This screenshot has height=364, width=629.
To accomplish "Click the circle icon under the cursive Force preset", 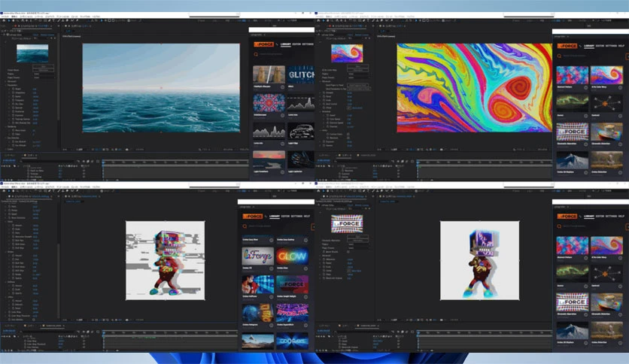I will pyautogui.click(x=271, y=268).
